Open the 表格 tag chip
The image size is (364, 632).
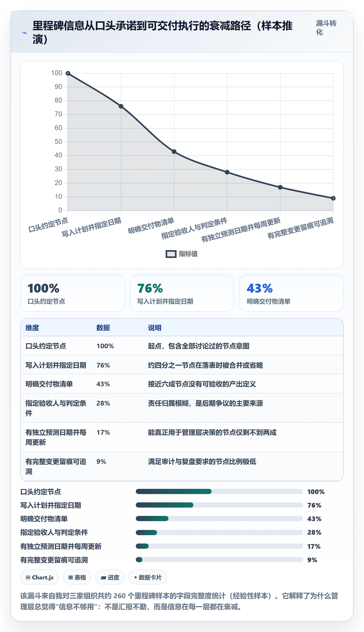[77, 577]
